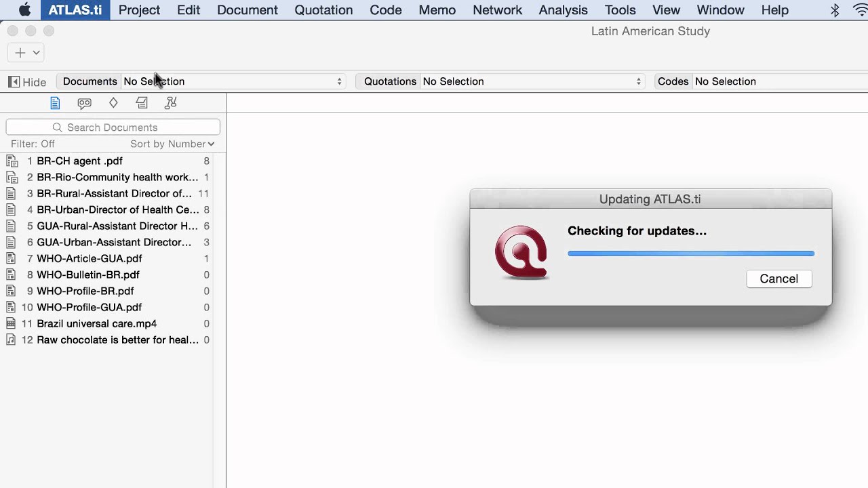Screen dimensions: 868x488
Task: Click the Wi-Fi status icon
Action: click(861, 10)
